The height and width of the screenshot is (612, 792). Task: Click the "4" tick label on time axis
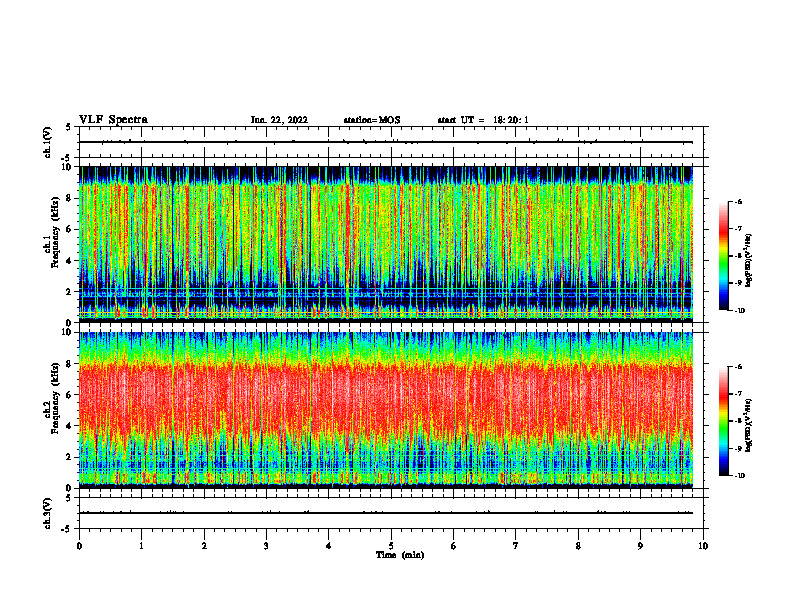(x=329, y=546)
